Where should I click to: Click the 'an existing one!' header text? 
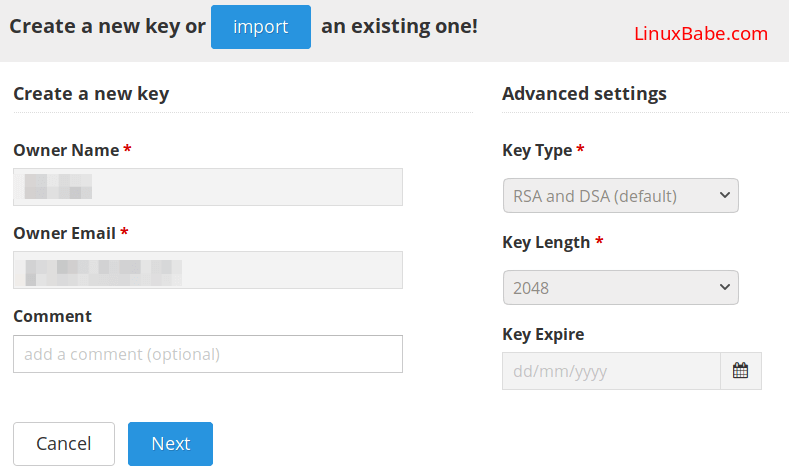tap(399, 26)
